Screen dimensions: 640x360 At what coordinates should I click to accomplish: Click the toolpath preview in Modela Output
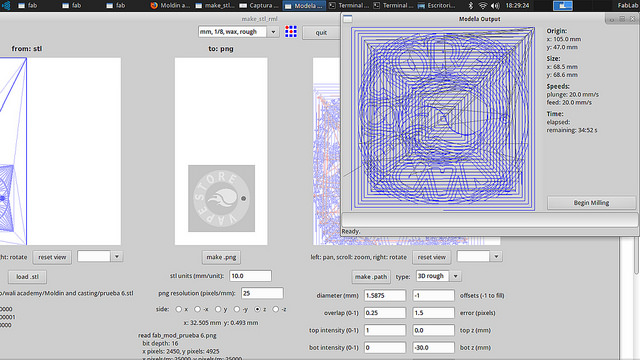443,119
